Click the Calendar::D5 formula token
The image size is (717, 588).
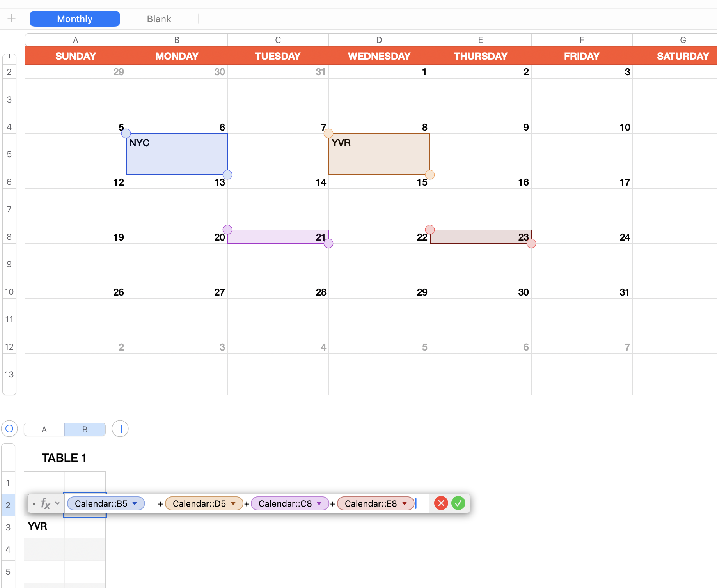(204, 503)
